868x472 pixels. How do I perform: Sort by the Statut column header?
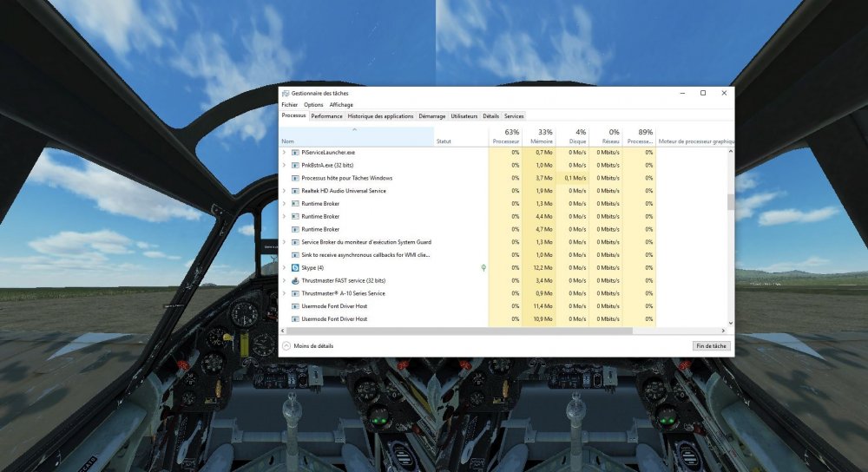pyautogui.click(x=461, y=137)
